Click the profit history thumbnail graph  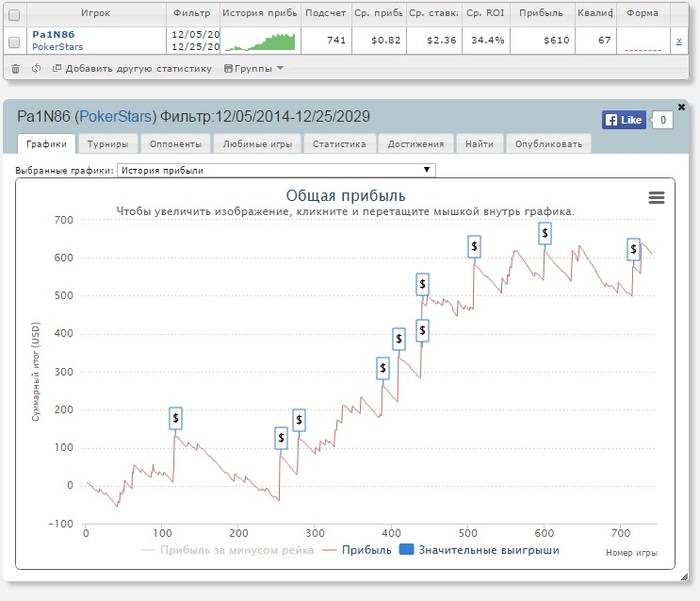(x=260, y=42)
